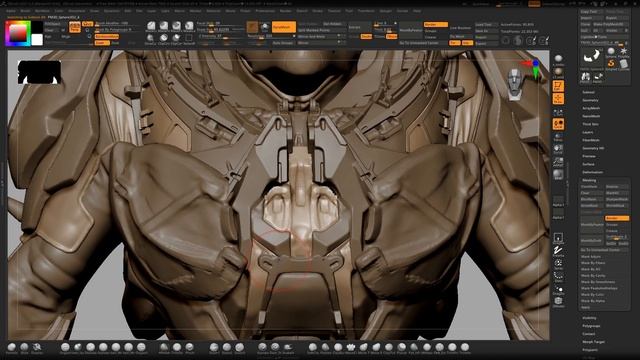The height and width of the screenshot is (360, 640).
Task: Select the FreeHand stroke icon on right shelf
Action: point(558,250)
